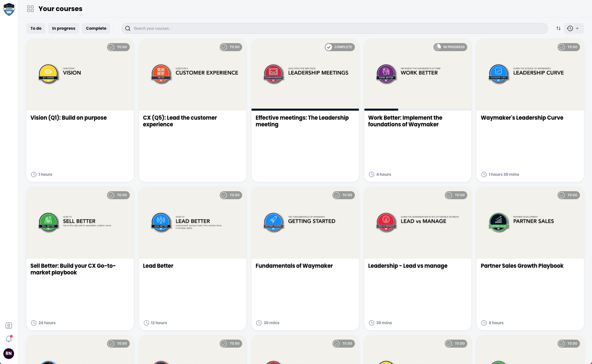
Task: Open the recent history sort dropdown
Action: [x=574, y=28]
